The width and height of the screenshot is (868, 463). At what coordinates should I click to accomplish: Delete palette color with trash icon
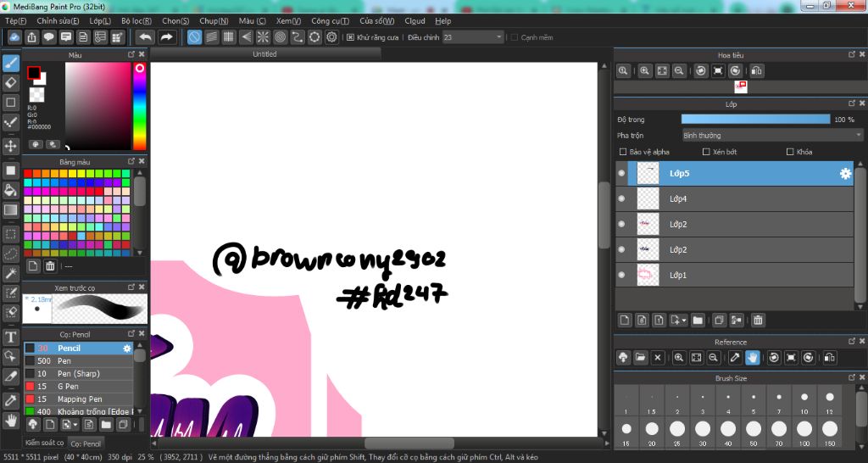[50, 266]
